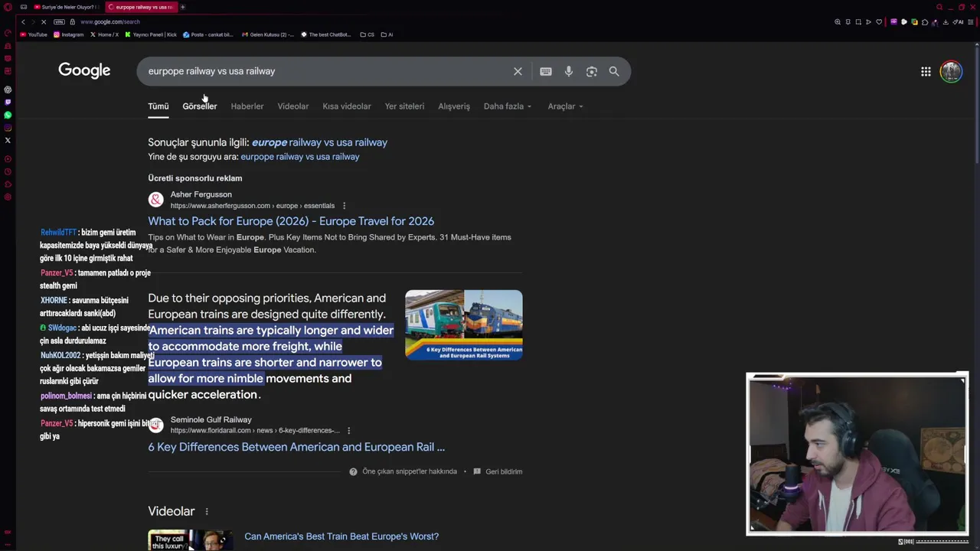Open the Videolar section three-dot menu

pyautogui.click(x=206, y=511)
